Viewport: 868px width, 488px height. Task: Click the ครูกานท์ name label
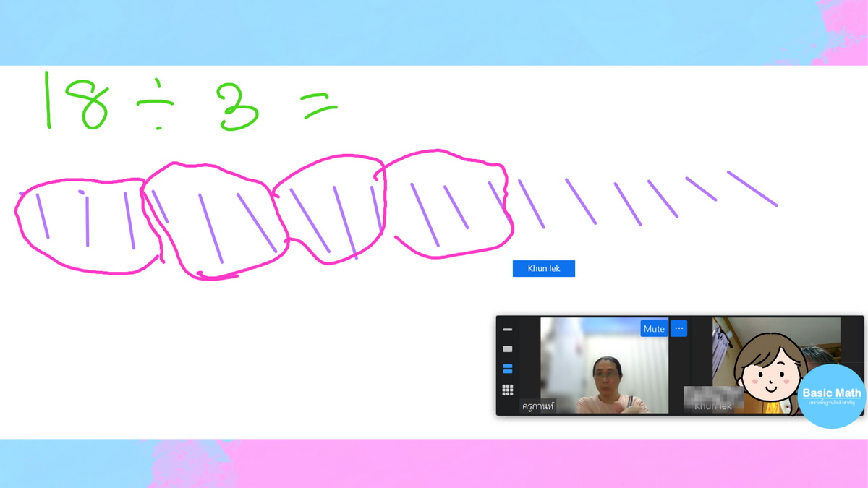pyautogui.click(x=538, y=406)
